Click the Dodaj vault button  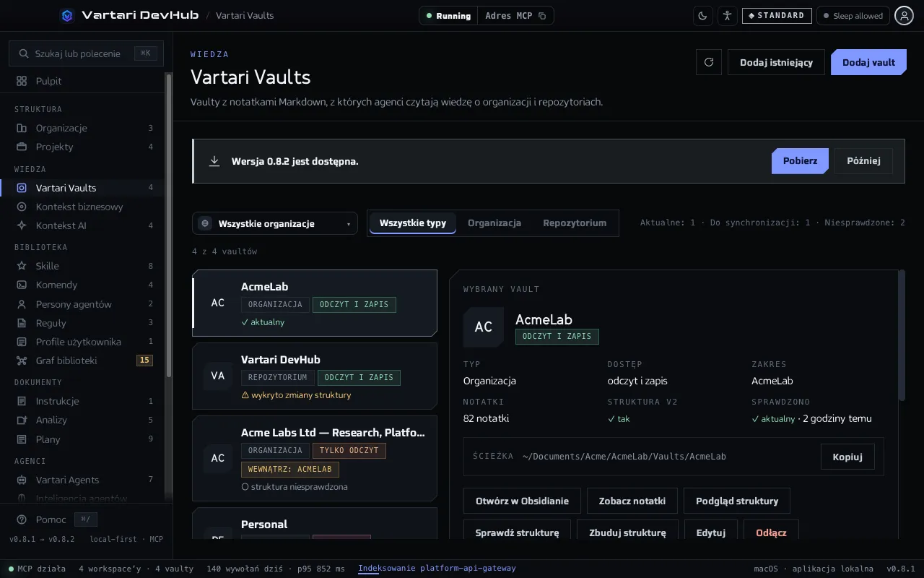point(869,62)
